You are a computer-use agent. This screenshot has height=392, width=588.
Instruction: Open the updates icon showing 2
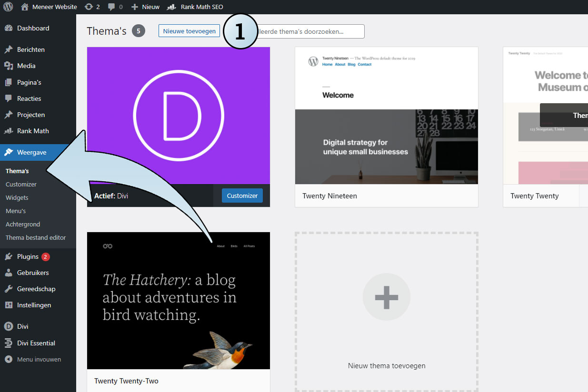pyautogui.click(x=89, y=7)
